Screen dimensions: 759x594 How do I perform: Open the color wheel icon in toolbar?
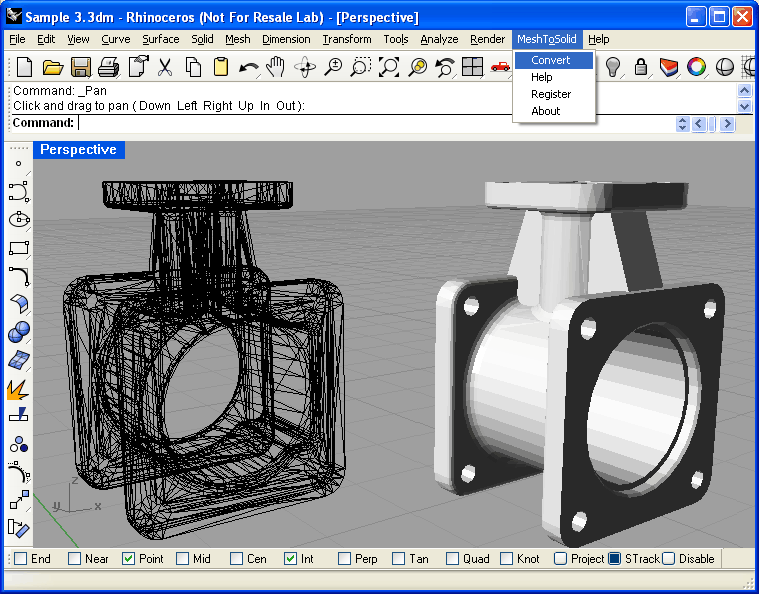click(696, 67)
